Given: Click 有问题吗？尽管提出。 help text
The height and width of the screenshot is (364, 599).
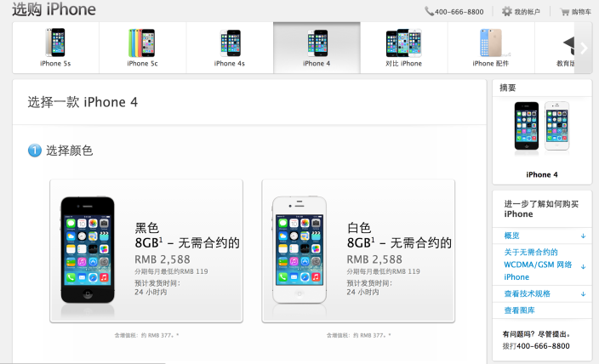Looking at the screenshot, I should 537,334.
